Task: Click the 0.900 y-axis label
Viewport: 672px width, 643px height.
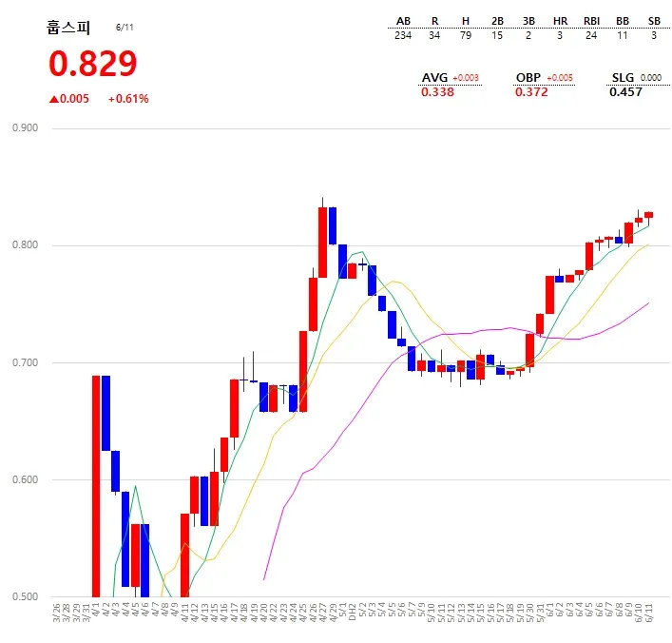Action: pyautogui.click(x=25, y=127)
